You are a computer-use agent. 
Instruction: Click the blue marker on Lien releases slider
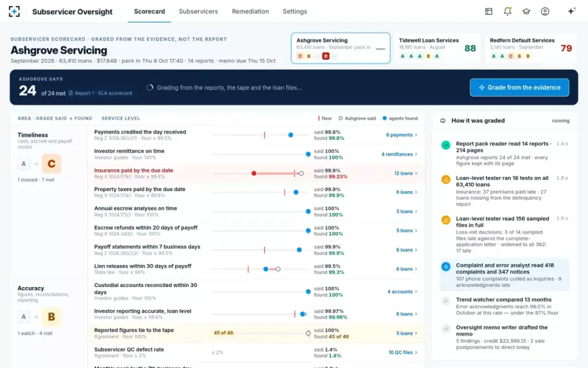(x=266, y=269)
